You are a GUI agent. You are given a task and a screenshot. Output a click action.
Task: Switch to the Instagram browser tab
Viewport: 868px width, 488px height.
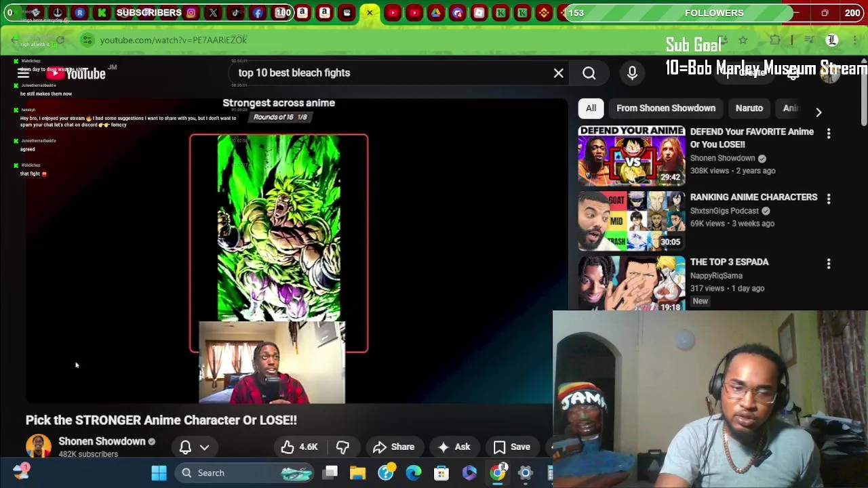point(191,12)
